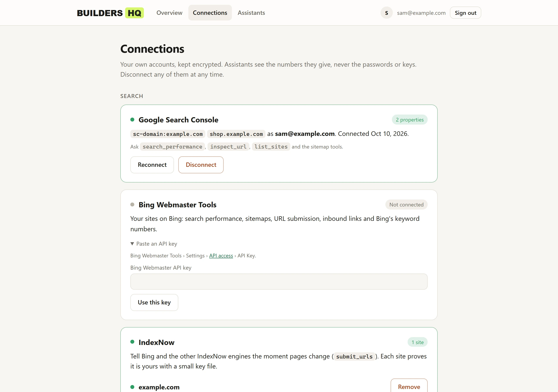Click the 1 site badge
Image resolution: width=558 pixels, height=392 pixels.
coord(417,342)
